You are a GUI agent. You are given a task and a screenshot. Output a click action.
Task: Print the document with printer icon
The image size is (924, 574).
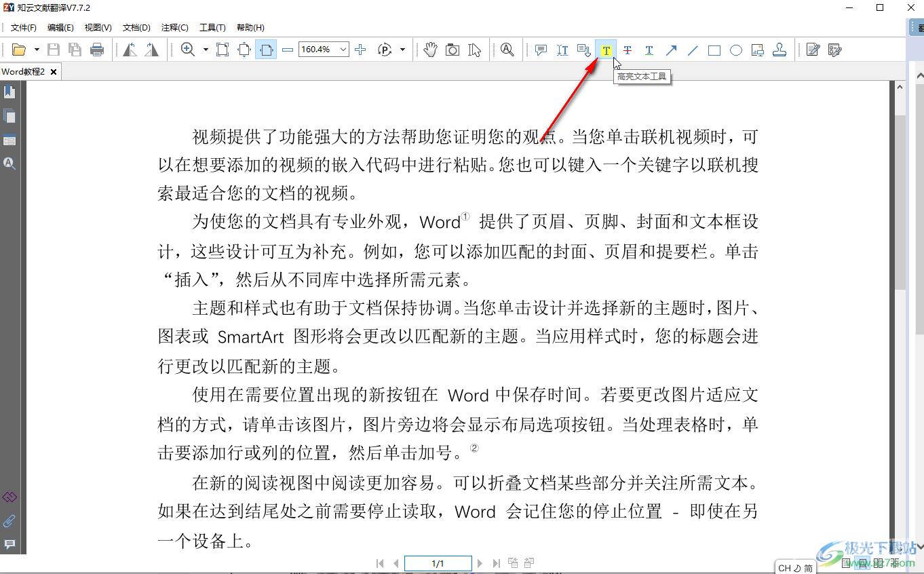tap(97, 50)
